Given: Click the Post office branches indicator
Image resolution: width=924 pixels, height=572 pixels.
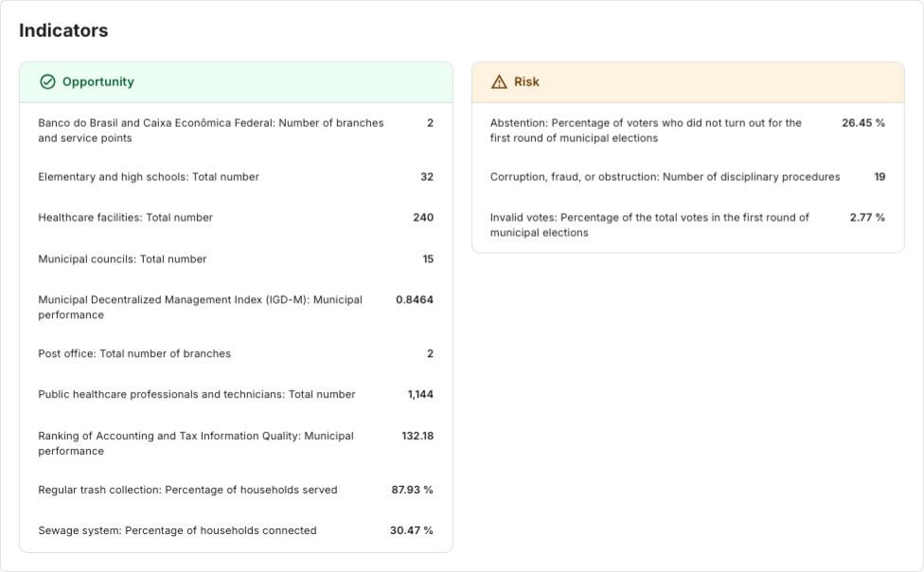Looking at the screenshot, I should pyautogui.click(x=134, y=354).
